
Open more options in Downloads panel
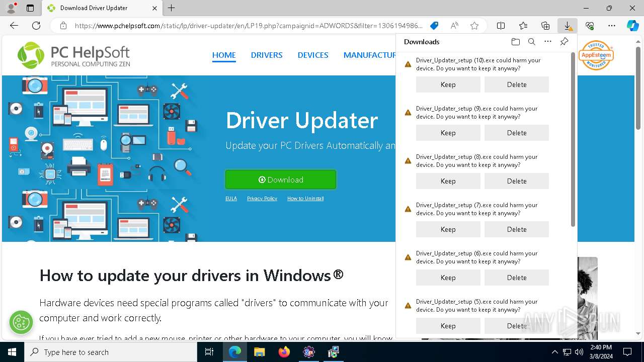[x=548, y=42]
